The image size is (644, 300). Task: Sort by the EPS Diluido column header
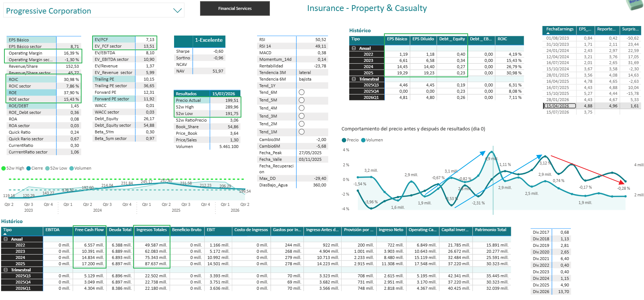coord(423,39)
